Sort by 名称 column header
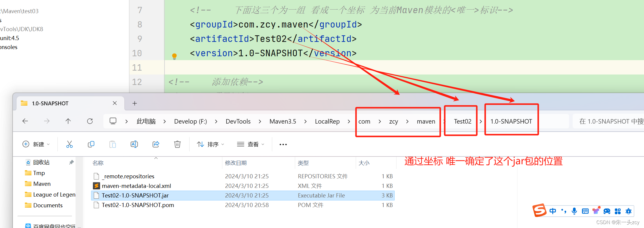This screenshot has width=644, height=228. (156, 163)
